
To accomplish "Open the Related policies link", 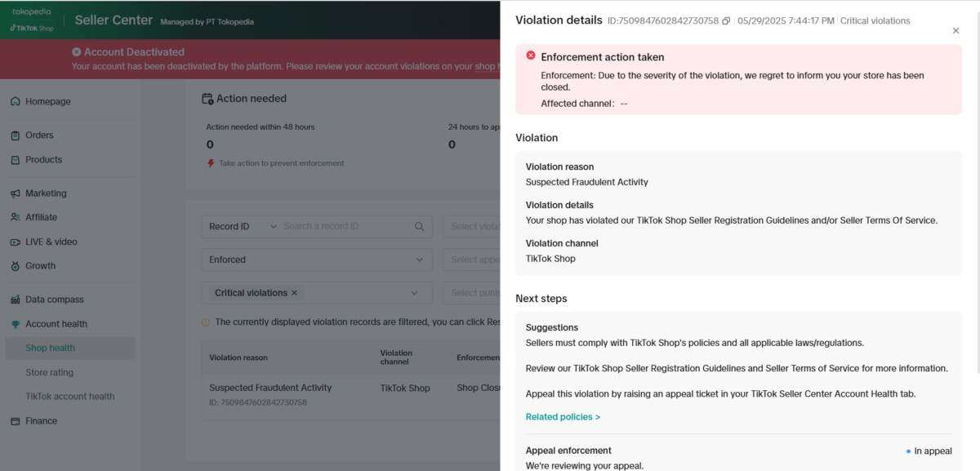I will click(563, 417).
